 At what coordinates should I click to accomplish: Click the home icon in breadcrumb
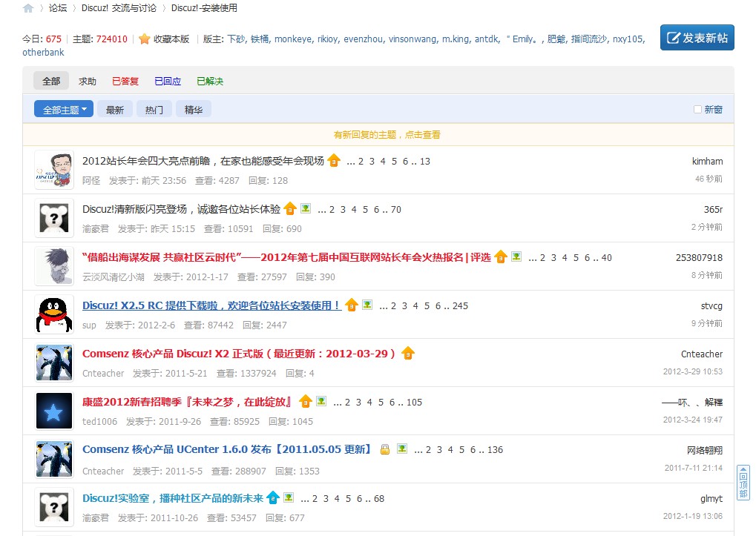[28, 8]
